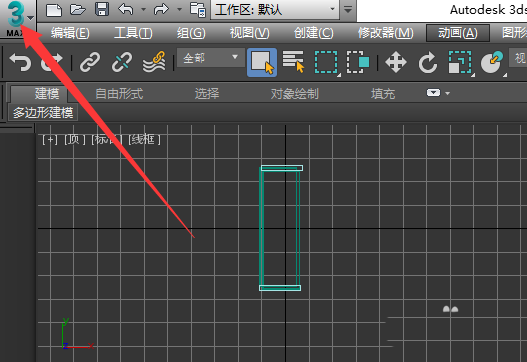Screen dimensions: 527x362
Task: Click the New Scene icon
Action: pos(54,9)
